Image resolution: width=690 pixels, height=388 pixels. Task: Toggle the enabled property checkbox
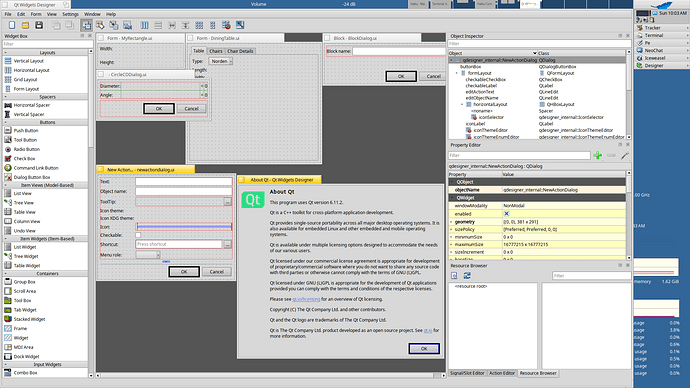click(506, 214)
